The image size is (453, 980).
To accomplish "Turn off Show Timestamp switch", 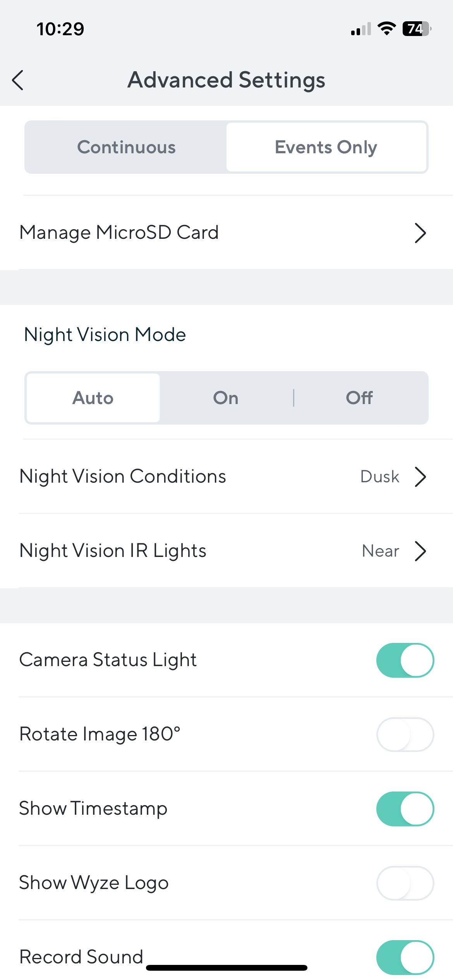I will 405,809.
